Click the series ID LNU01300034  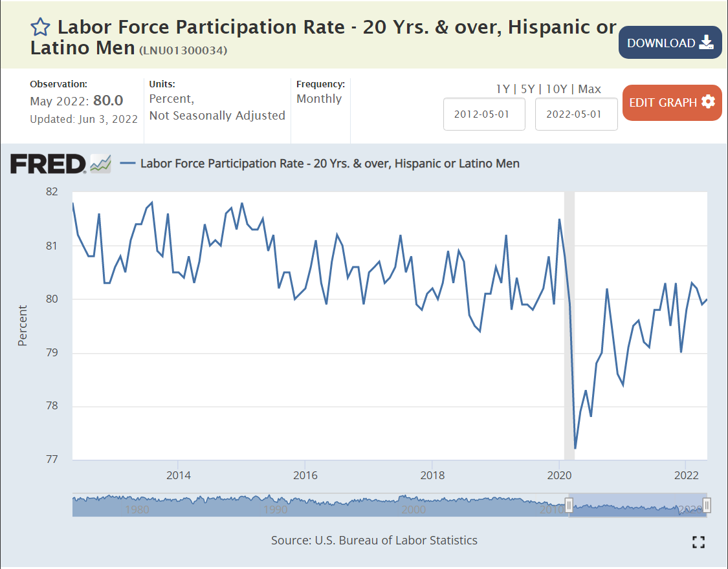point(183,50)
